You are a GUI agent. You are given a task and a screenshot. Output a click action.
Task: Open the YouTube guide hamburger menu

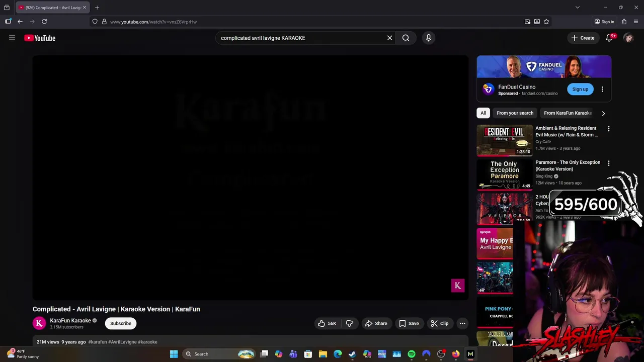[12, 38]
